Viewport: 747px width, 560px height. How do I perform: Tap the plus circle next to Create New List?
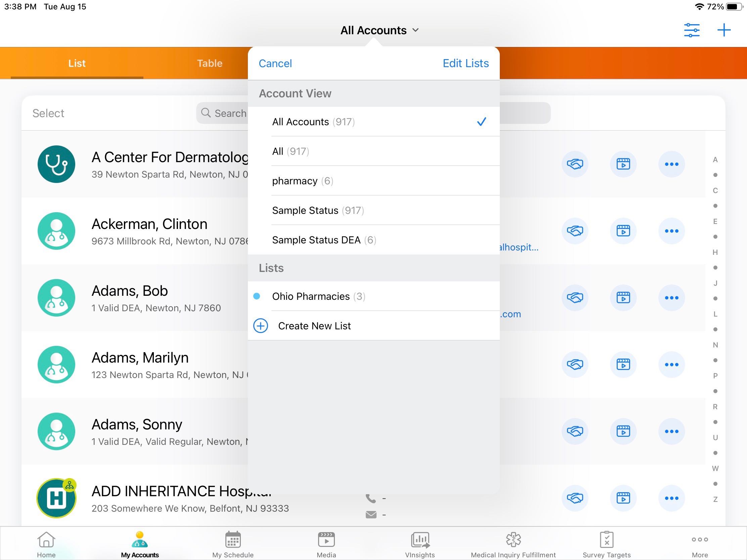261,326
